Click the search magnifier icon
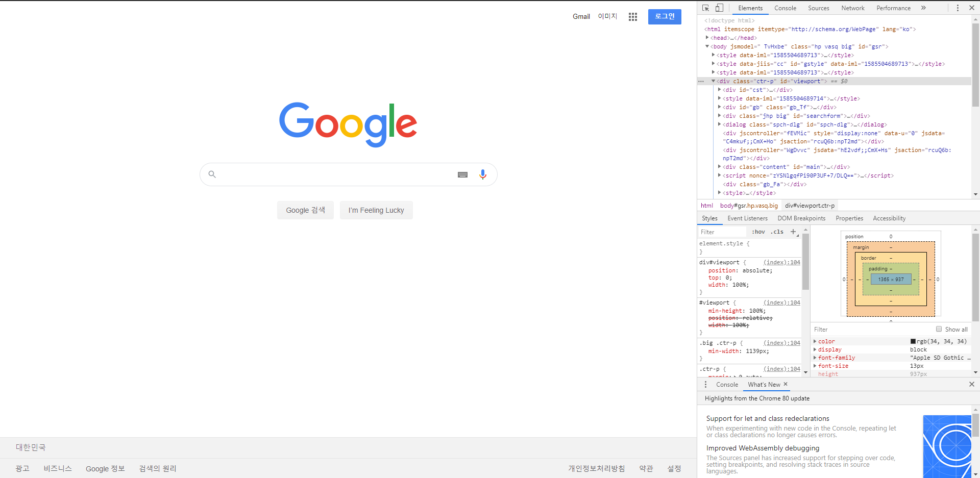Viewport: 980px width, 478px height. point(212,174)
